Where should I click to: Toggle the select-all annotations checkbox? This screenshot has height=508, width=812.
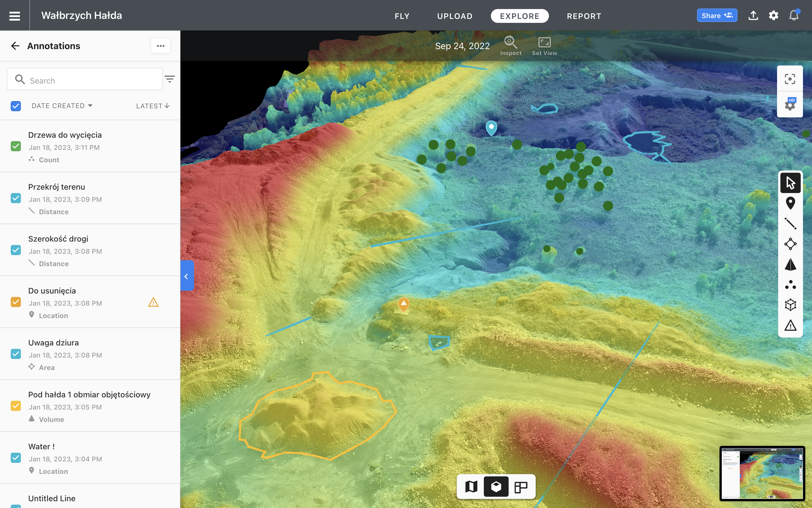point(16,106)
